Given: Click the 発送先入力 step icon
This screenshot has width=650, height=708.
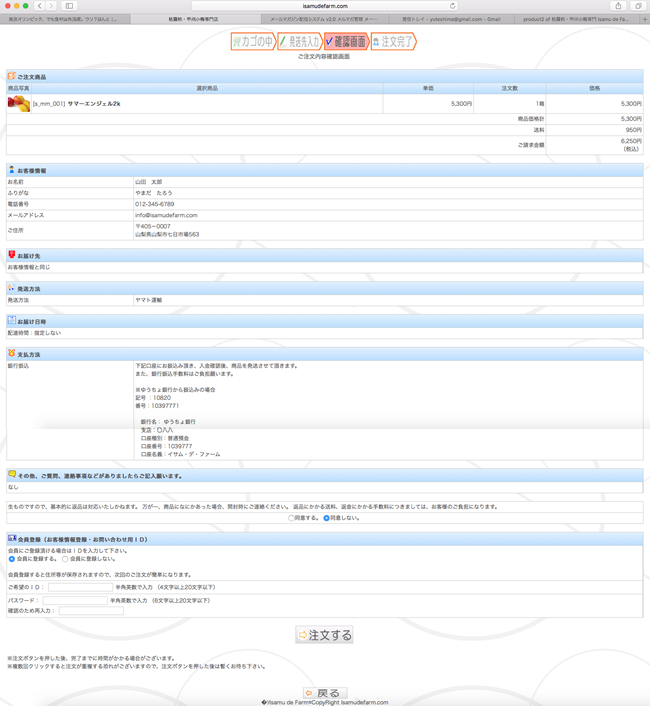Looking at the screenshot, I should point(299,41).
